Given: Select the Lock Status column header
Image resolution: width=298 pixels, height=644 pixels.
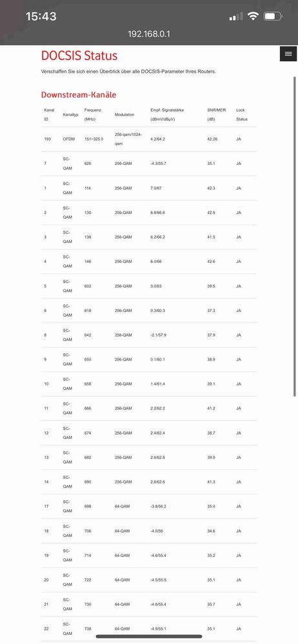Looking at the screenshot, I should pyautogui.click(x=242, y=115).
